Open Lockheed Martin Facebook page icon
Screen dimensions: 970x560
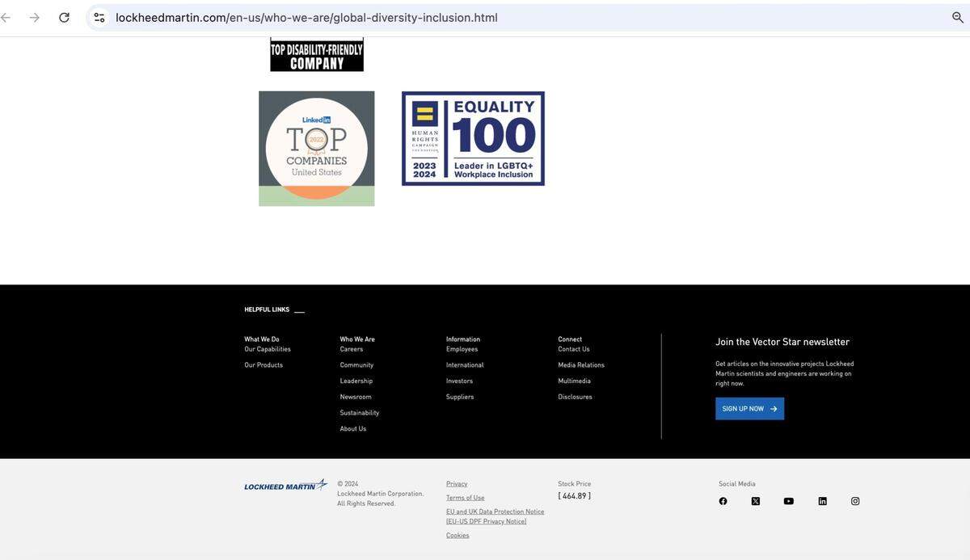pyautogui.click(x=723, y=501)
